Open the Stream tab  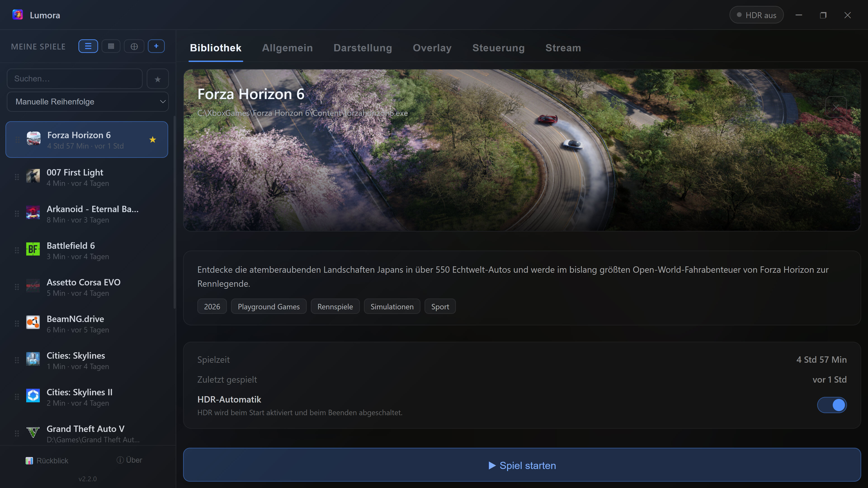click(x=563, y=48)
